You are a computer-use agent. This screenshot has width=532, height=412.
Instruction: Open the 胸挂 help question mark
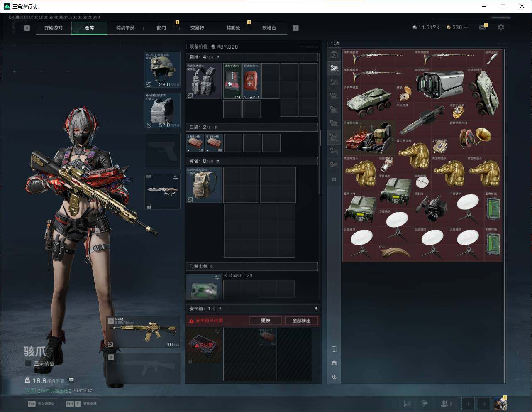tap(218, 57)
